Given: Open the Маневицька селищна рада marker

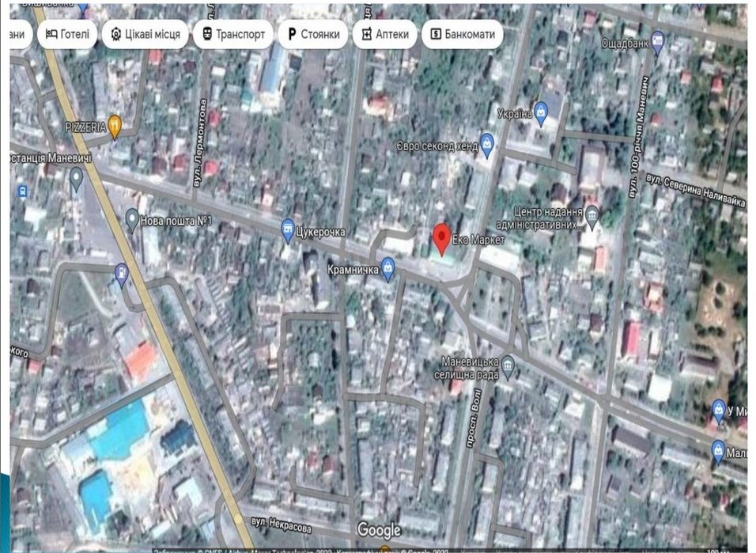Looking at the screenshot, I should [507, 367].
